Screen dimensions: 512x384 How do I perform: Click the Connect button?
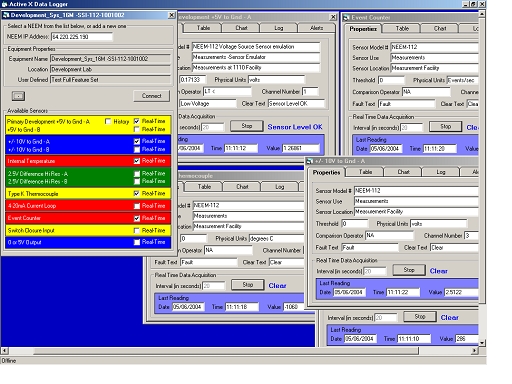tap(151, 96)
